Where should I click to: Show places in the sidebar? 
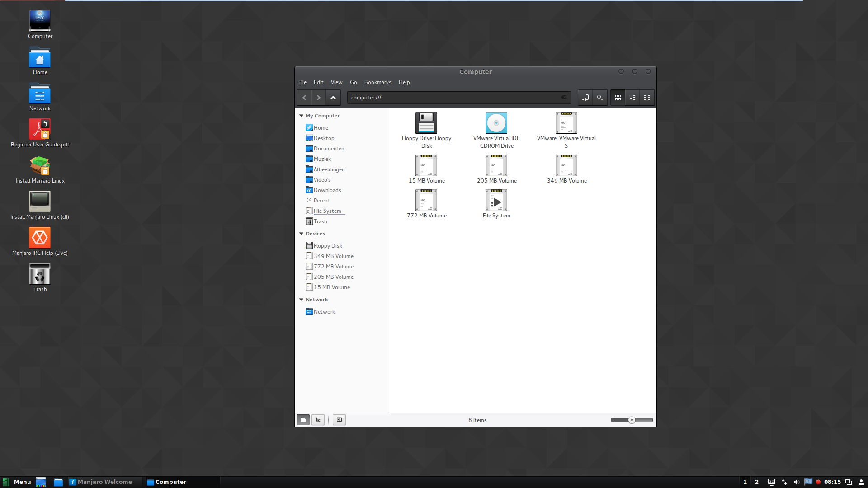(x=303, y=420)
